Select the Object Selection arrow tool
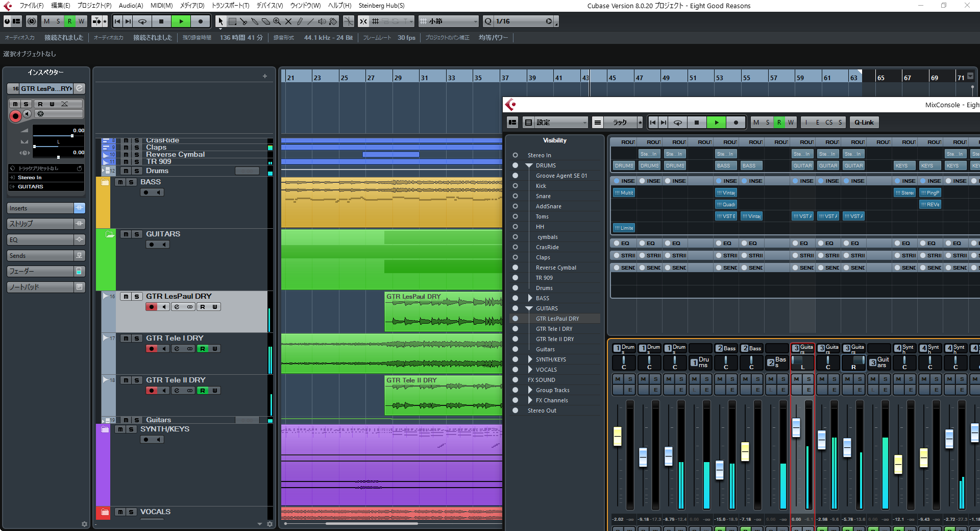This screenshot has height=531, width=980. click(220, 21)
